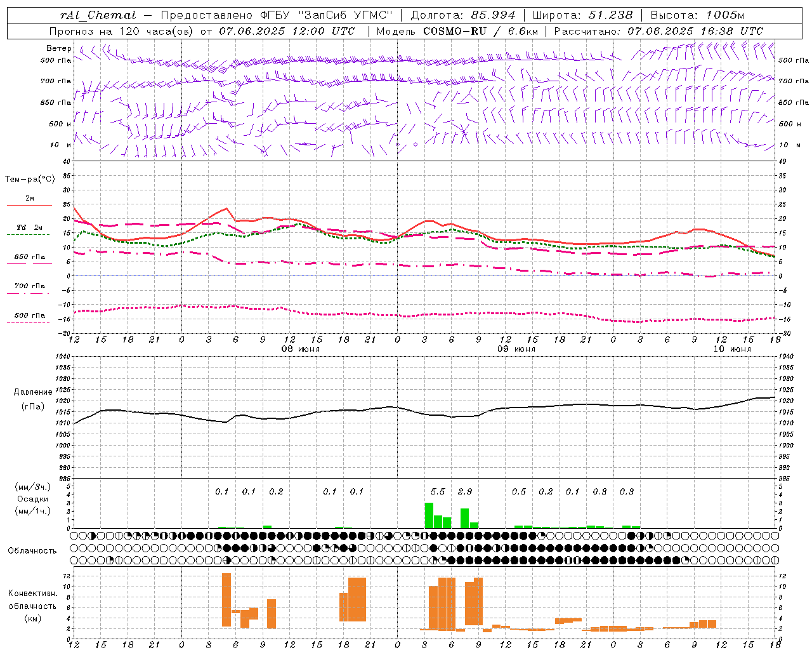The image size is (812, 650).
Task: Click the station name rAl_Chemal
Action: (x=98, y=15)
